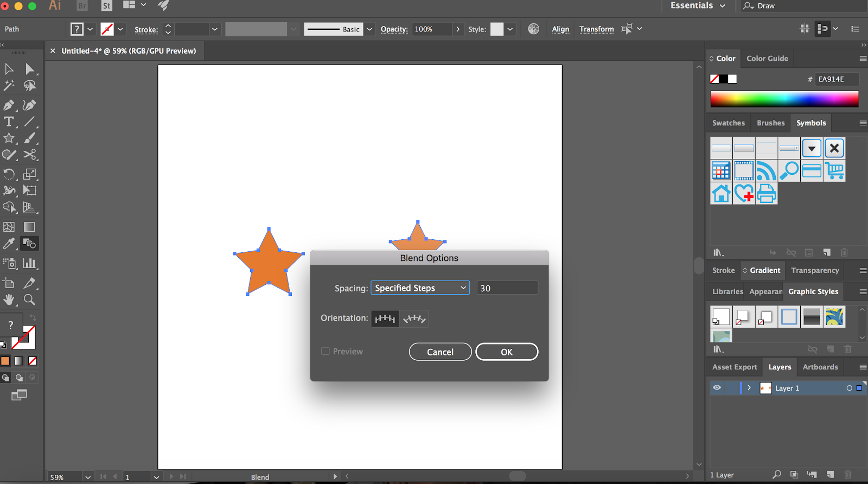
Task: Click OK in Blend Options dialog
Action: coord(507,352)
